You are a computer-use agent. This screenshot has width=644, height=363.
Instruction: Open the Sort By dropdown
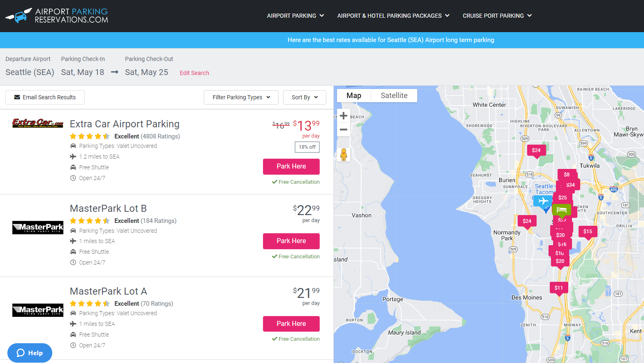point(305,97)
